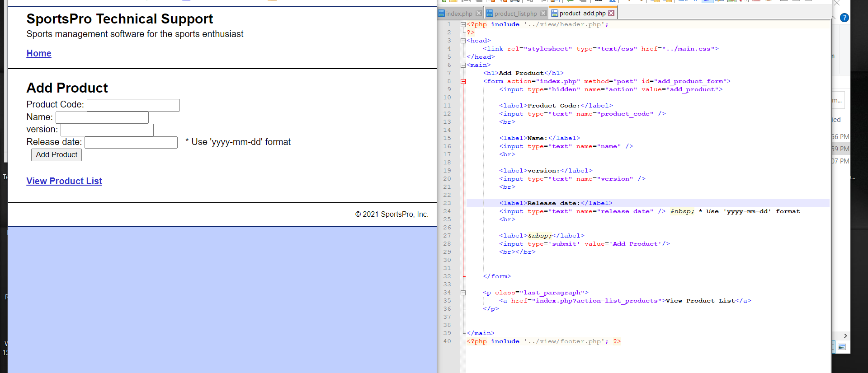This screenshot has width=868, height=373.
Task: Close the product_add.php tab
Action: coord(611,13)
